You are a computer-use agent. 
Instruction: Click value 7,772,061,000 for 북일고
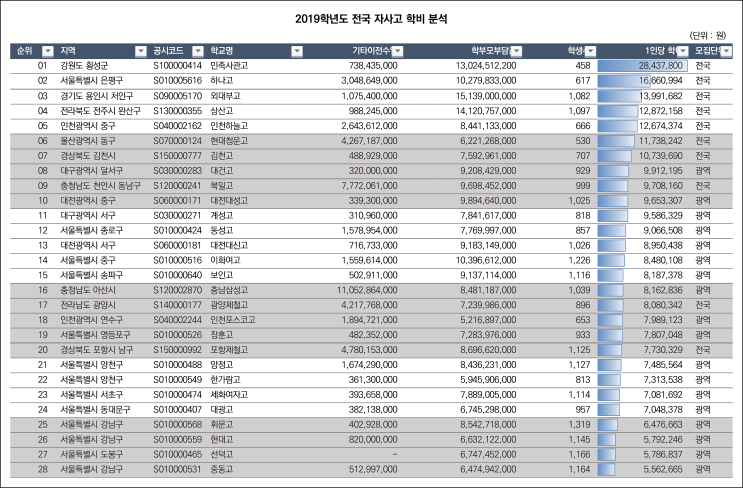tap(369, 185)
